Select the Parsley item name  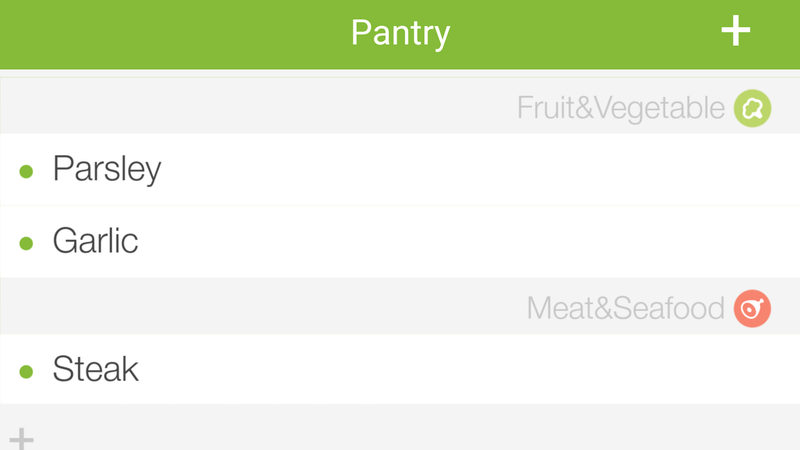pyautogui.click(x=107, y=169)
